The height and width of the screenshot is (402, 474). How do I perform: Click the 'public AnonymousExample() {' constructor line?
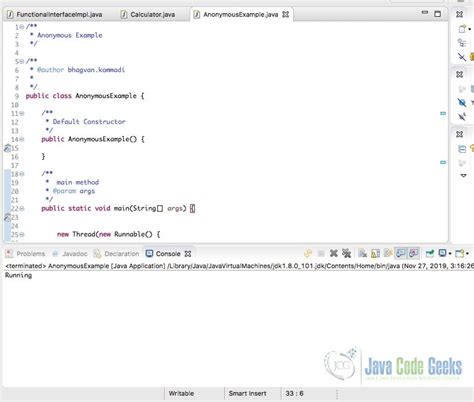tap(93, 139)
